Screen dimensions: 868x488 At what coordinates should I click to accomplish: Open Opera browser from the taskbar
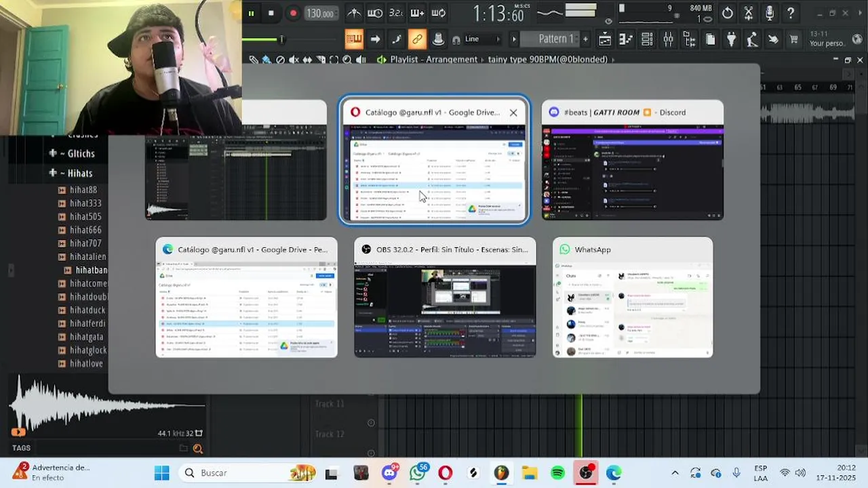click(445, 473)
